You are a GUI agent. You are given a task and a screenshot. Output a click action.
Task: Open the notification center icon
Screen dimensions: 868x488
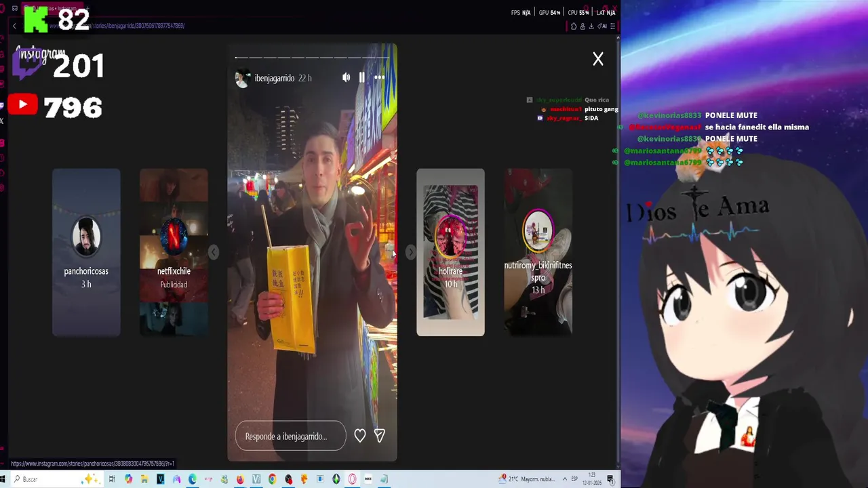[x=610, y=479]
